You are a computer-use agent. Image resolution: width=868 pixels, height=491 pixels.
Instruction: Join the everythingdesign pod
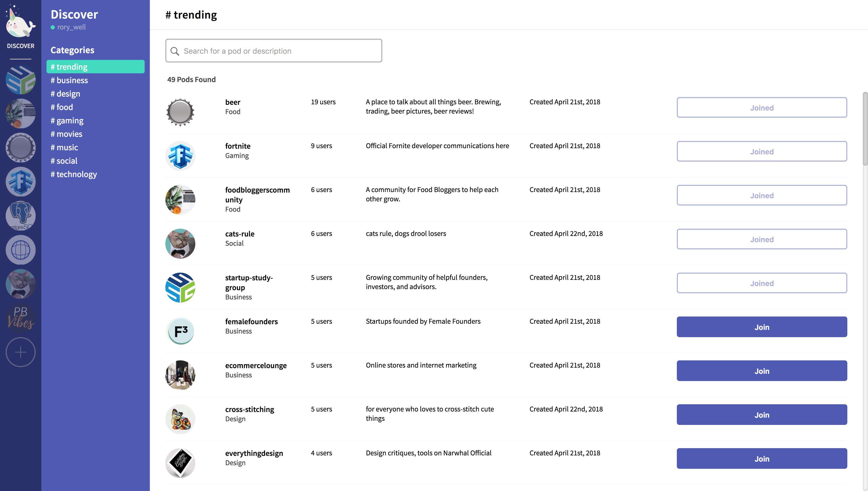[761, 458]
